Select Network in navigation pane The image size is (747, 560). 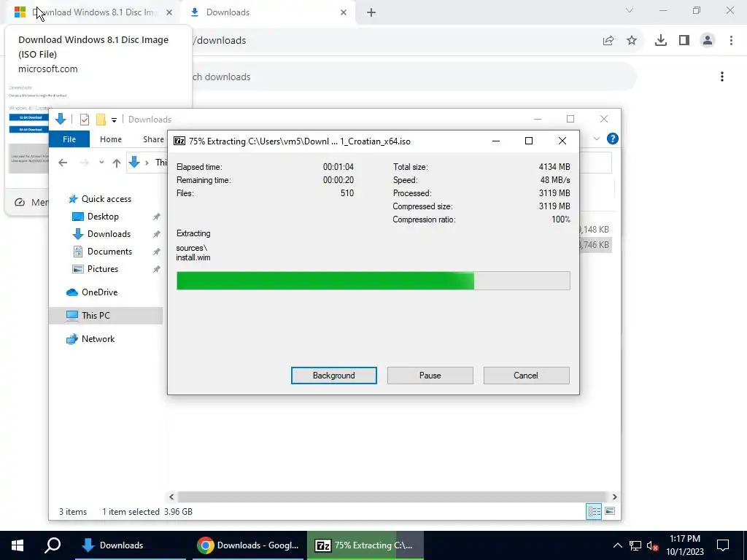tap(98, 339)
